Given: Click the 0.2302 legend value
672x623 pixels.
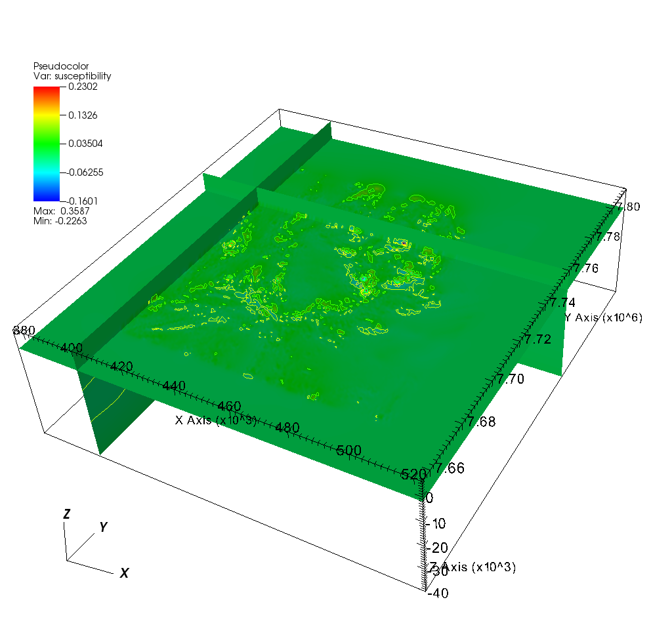Looking at the screenshot, I should 82,86.
